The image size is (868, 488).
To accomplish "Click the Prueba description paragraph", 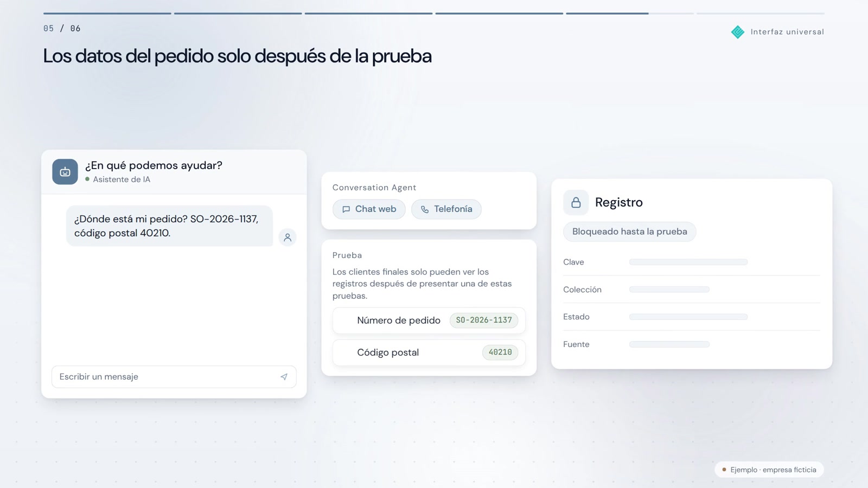I will [x=422, y=284].
